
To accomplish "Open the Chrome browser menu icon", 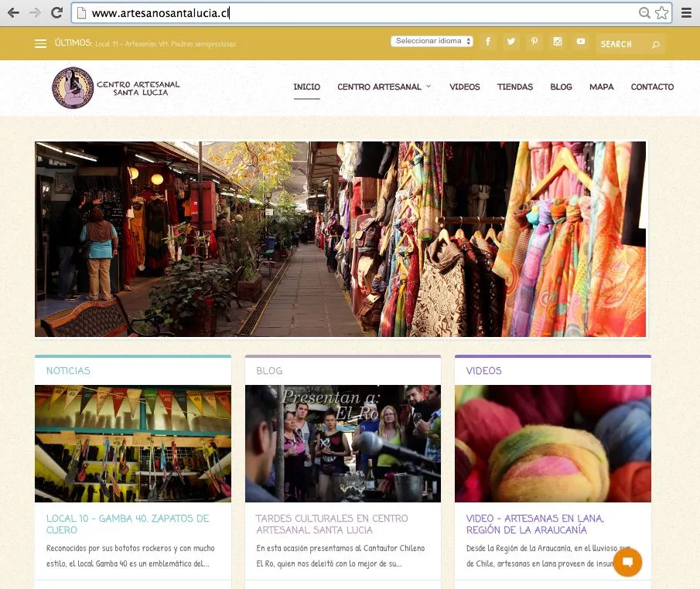I will coord(687,13).
